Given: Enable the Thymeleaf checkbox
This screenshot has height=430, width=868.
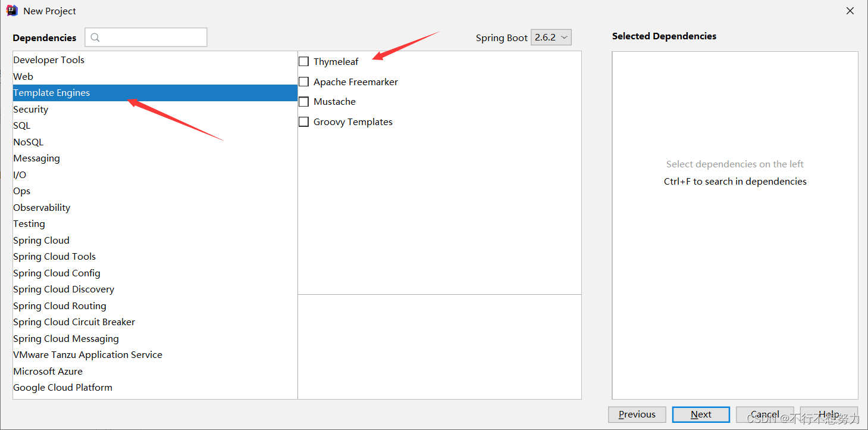Looking at the screenshot, I should [x=304, y=61].
